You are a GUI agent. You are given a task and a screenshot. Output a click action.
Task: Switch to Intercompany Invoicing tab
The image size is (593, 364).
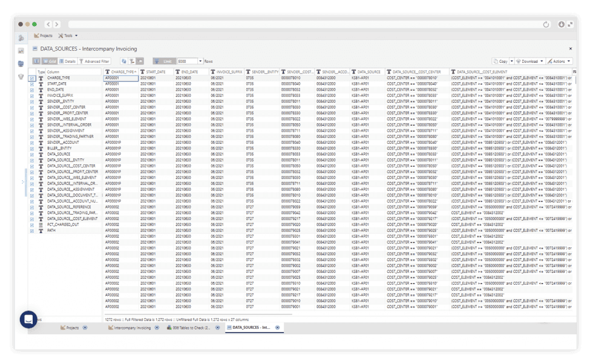(x=129, y=328)
